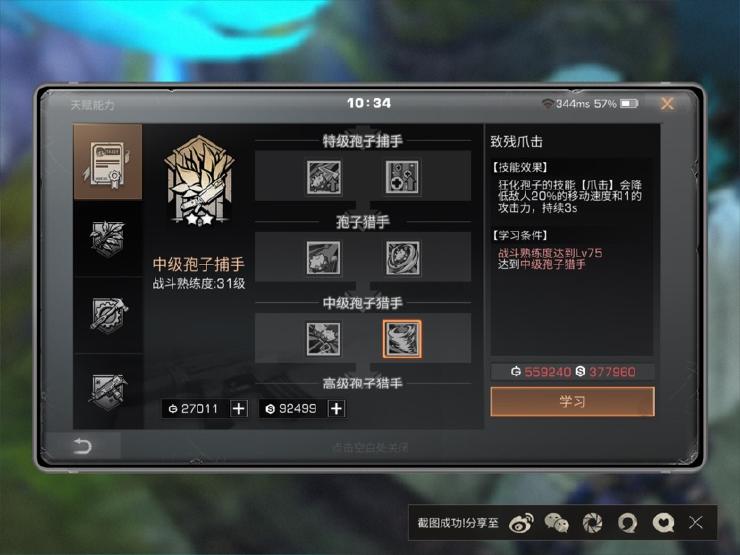Viewport: 740px width, 555px height.
Task: Open the plant gathering sidebar tab
Action: point(108,239)
